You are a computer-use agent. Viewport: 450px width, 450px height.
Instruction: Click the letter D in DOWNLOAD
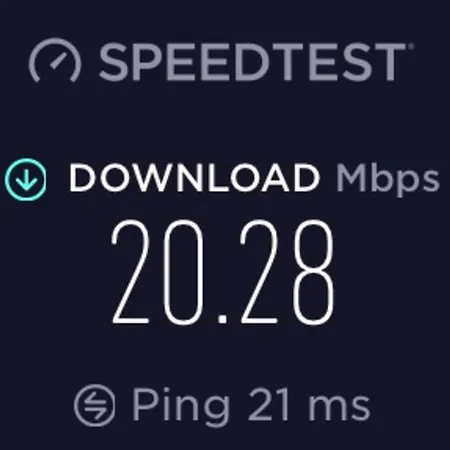[x=82, y=178]
